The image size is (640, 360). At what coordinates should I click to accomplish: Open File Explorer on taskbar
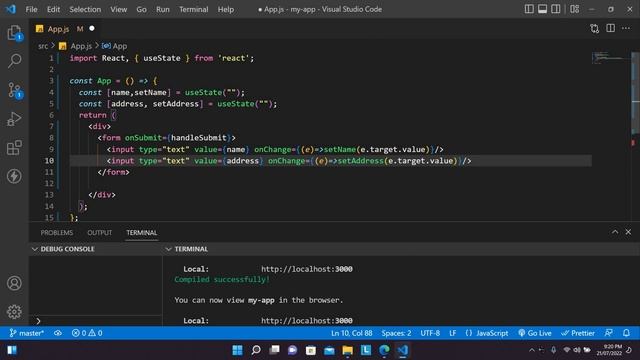348,350
